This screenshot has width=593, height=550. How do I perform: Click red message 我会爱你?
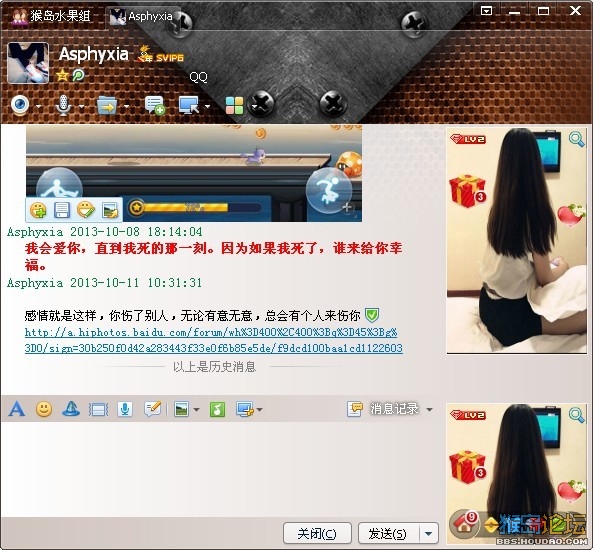pos(213,256)
